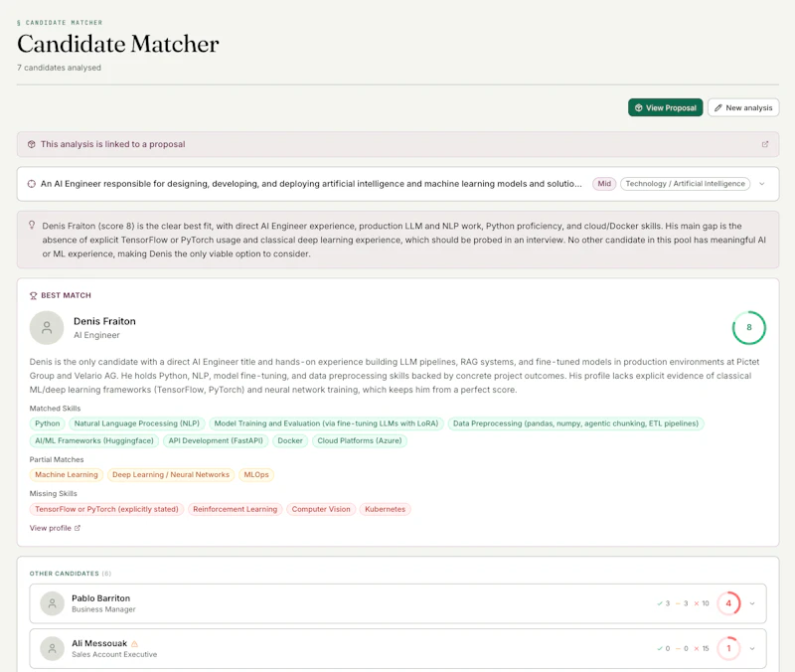Click Pablo Barriton's score 4 ring
This screenshot has height=672, width=795.
pyautogui.click(x=728, y=603)
